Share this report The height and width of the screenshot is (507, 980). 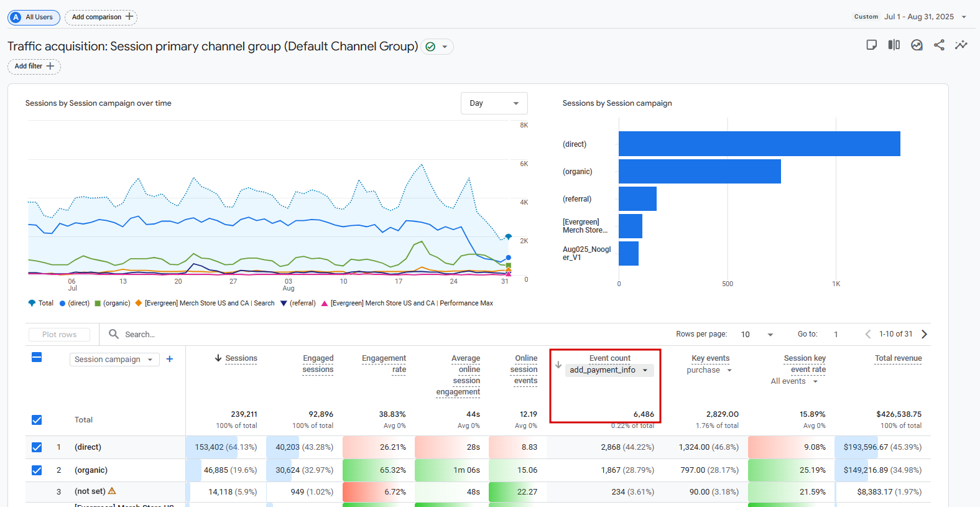939,45
